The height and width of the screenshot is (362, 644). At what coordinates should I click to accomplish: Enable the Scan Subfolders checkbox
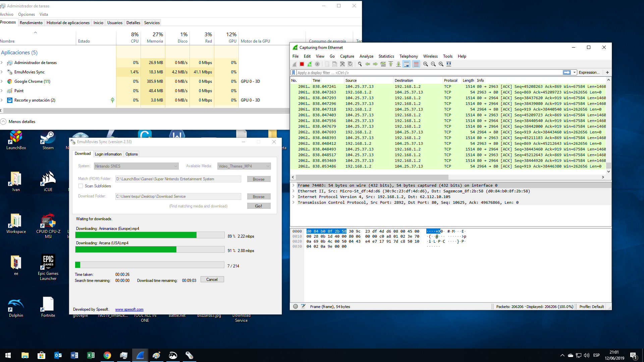click(80, 186)
